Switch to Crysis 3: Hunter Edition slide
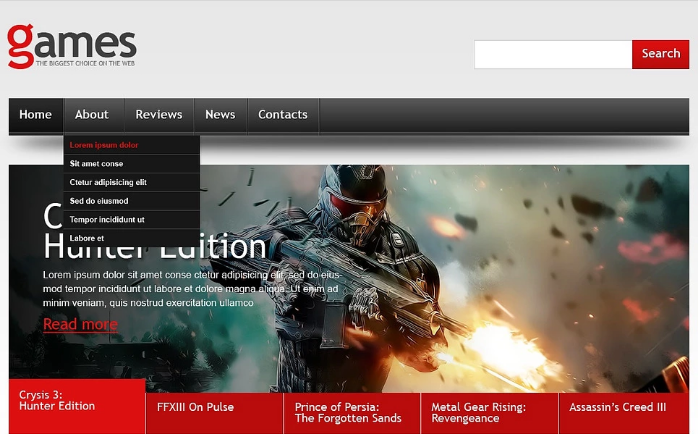 pos(77,406)
